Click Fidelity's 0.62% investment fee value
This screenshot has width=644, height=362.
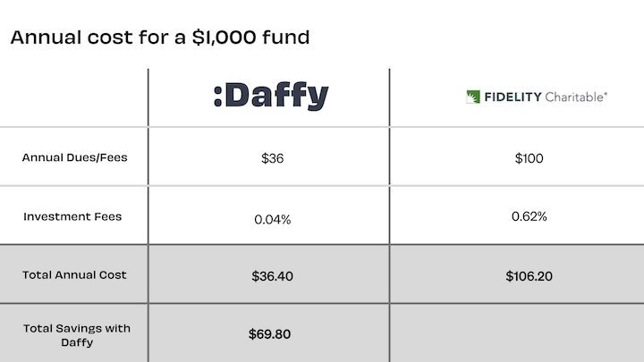point(529,216)
